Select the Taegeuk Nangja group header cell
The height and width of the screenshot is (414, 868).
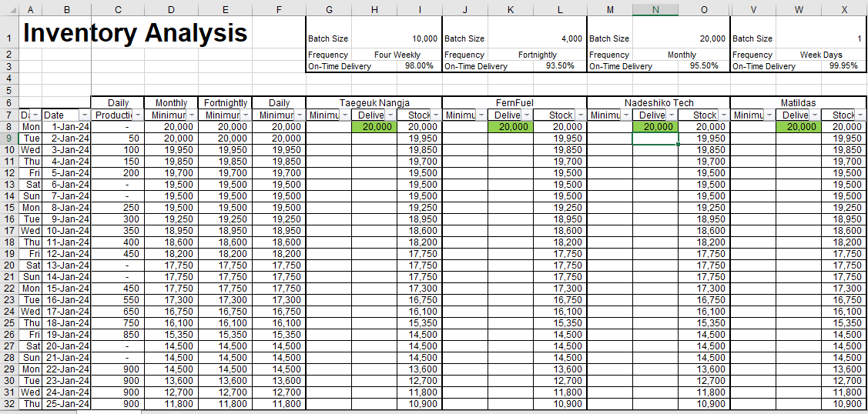(374, 102)
